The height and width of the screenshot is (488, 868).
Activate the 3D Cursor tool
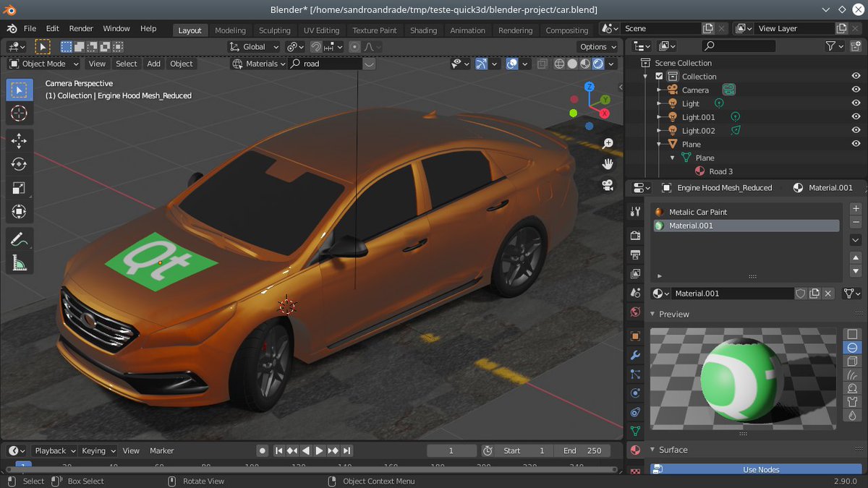click(20, 114)
